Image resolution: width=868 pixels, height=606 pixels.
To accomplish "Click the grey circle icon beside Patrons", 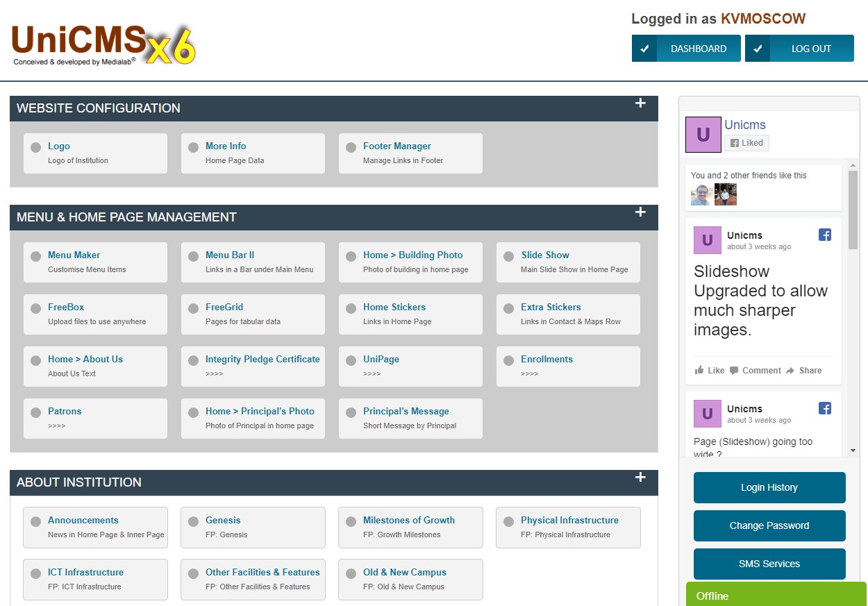I will click(36, 412).
